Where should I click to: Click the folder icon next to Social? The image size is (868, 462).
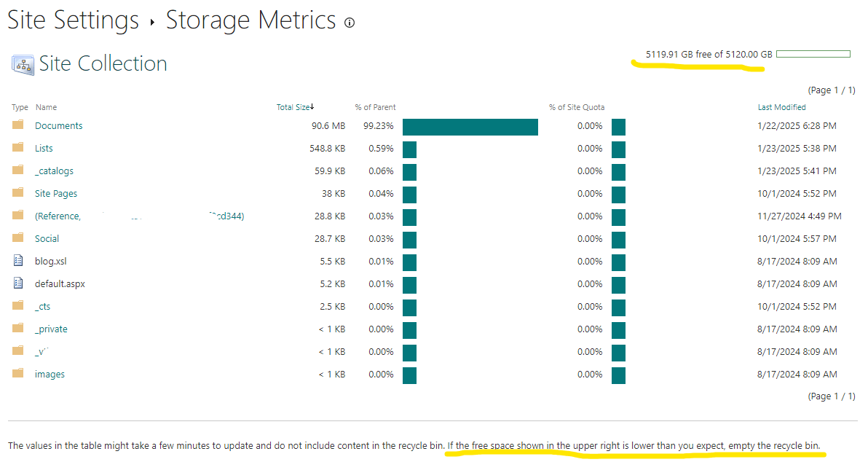(18, 238)
